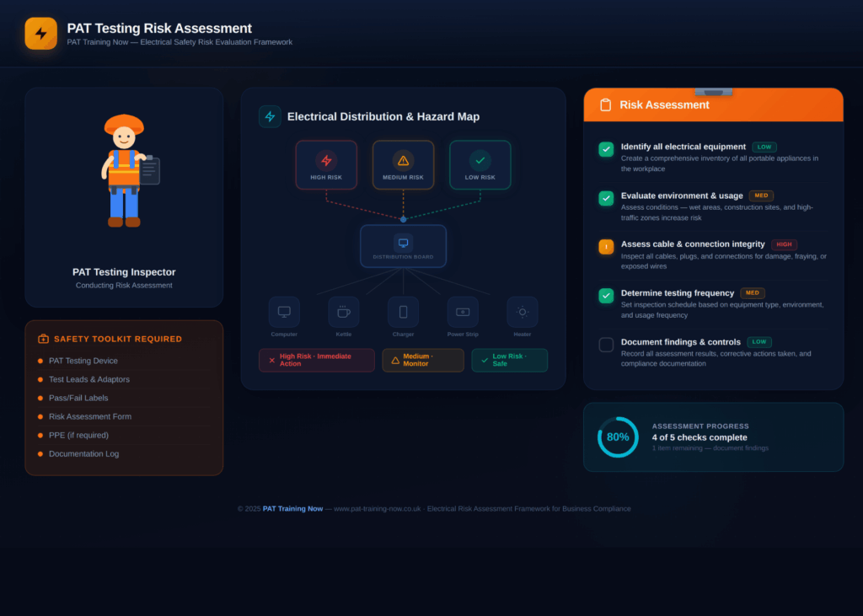
Task: Click the 80% progress ring
Action: (618, 437)
